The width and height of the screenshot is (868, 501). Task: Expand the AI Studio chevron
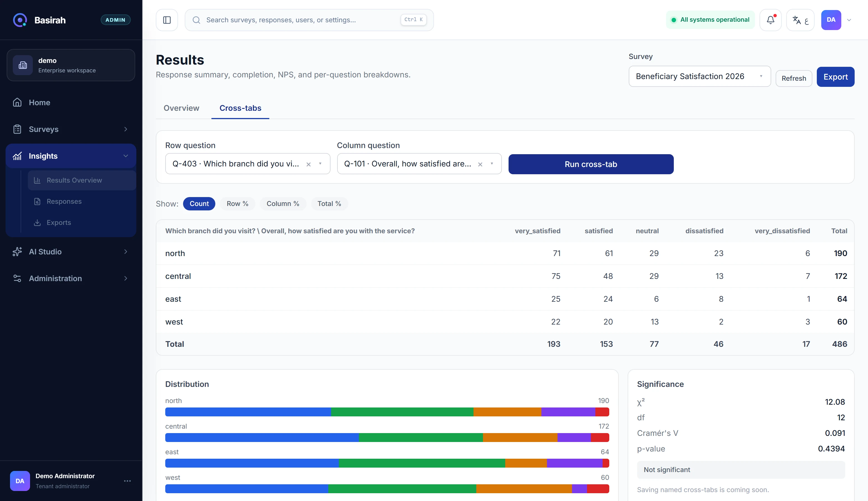click(126, 252)
